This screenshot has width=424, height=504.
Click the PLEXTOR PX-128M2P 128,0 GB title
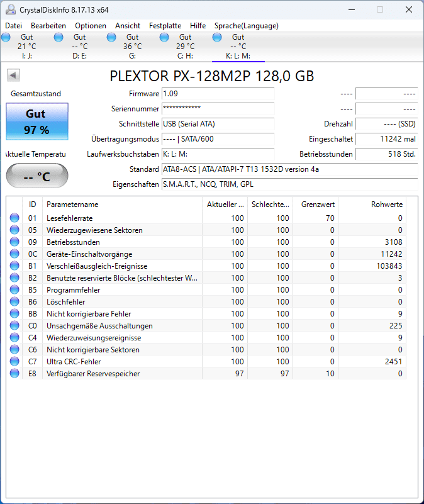point(212,76)
